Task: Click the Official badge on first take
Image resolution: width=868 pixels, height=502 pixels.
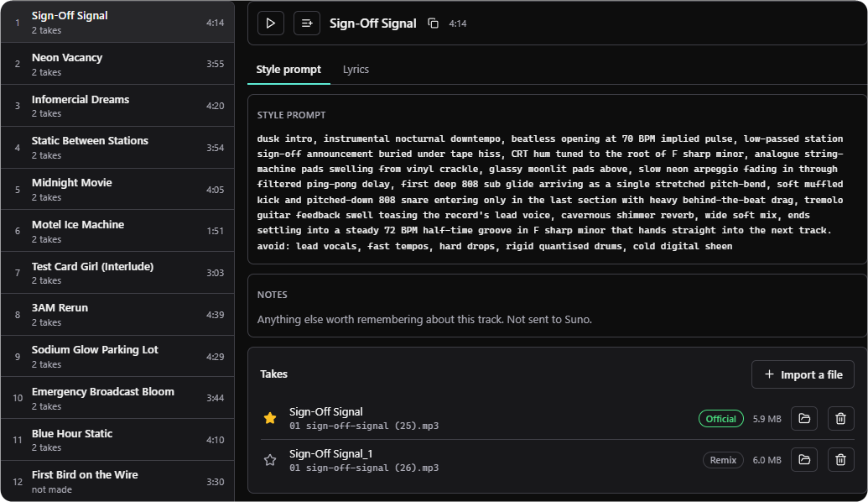Action: [x=720, y=419]
